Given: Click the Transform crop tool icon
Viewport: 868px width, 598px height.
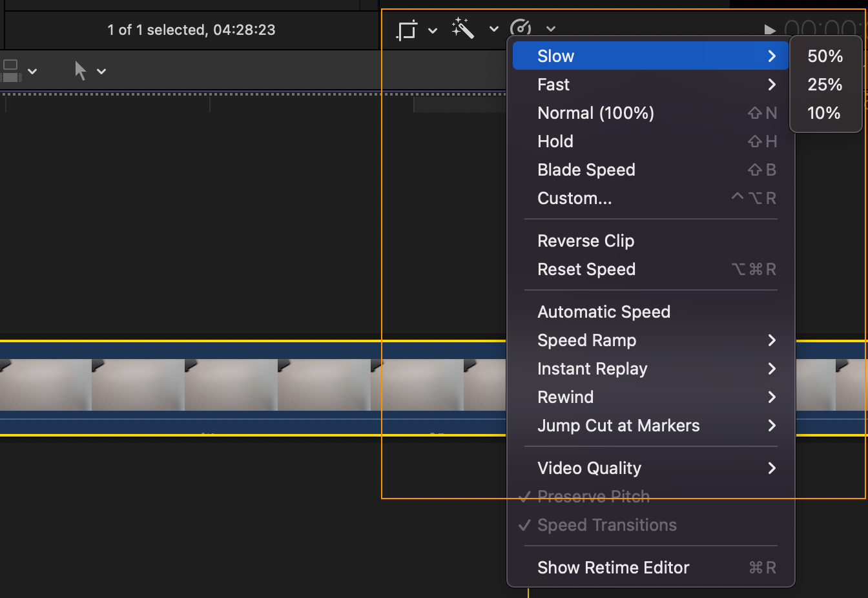Looking at the screenshot, I should pos(407,30).
